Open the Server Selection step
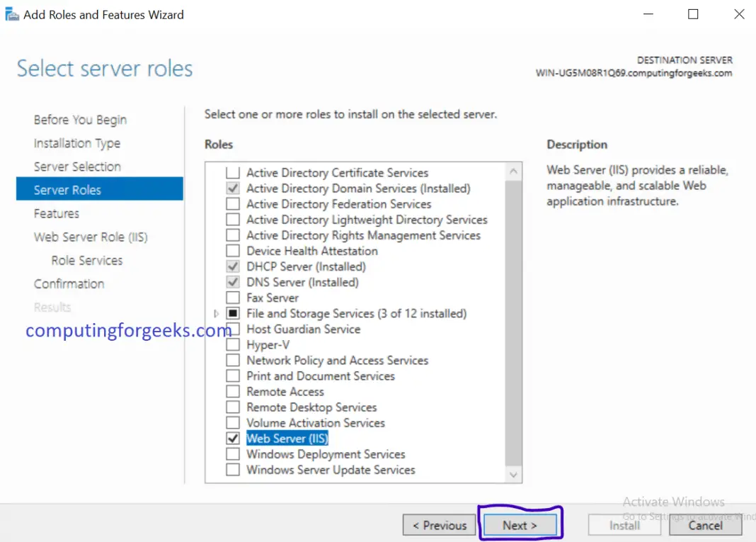This screenshot has width=756, height=542. pyautogui.click(x=76, y=166)
